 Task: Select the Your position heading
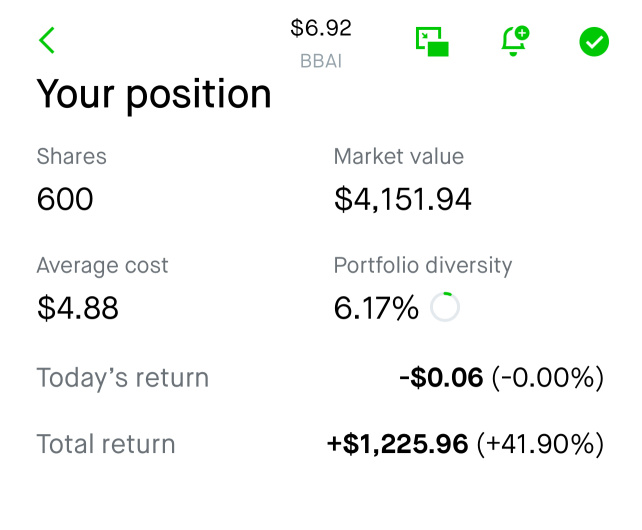(154, 95)
